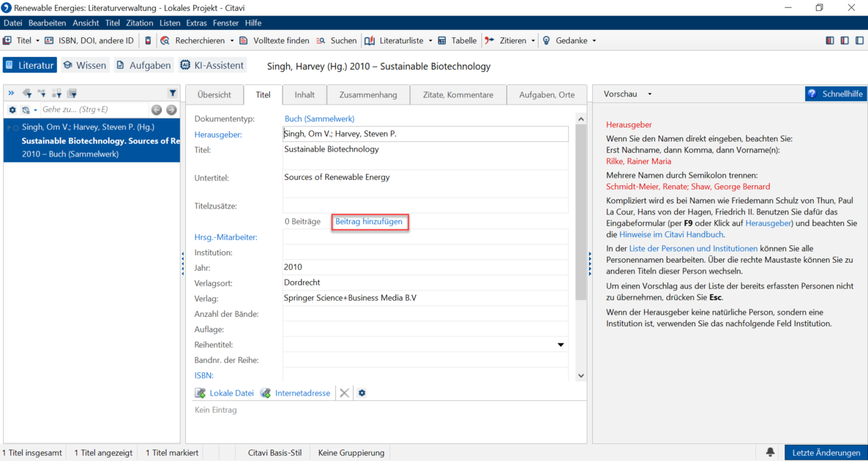Click the blue Schnellhilfe help icon

click(812, 94)
